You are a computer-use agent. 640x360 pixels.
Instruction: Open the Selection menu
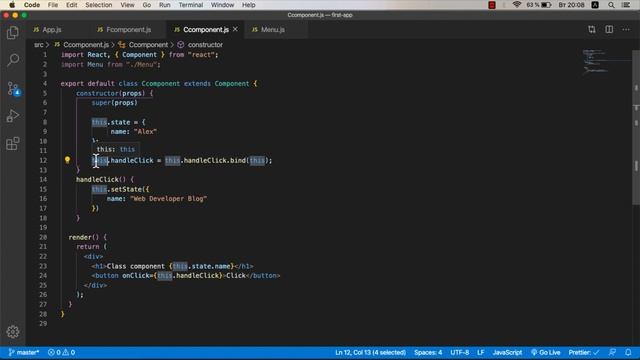point(98,5)
